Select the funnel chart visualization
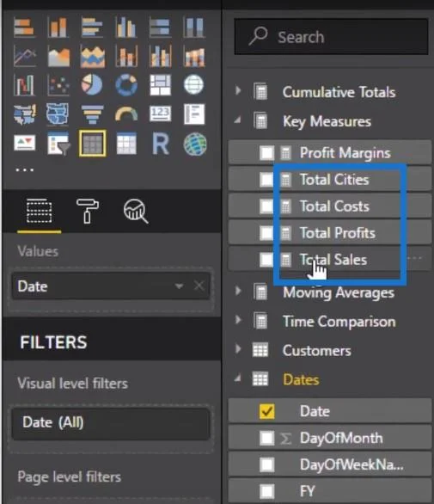This screenshot has height=504, width=434. click(x=92, y=114)
